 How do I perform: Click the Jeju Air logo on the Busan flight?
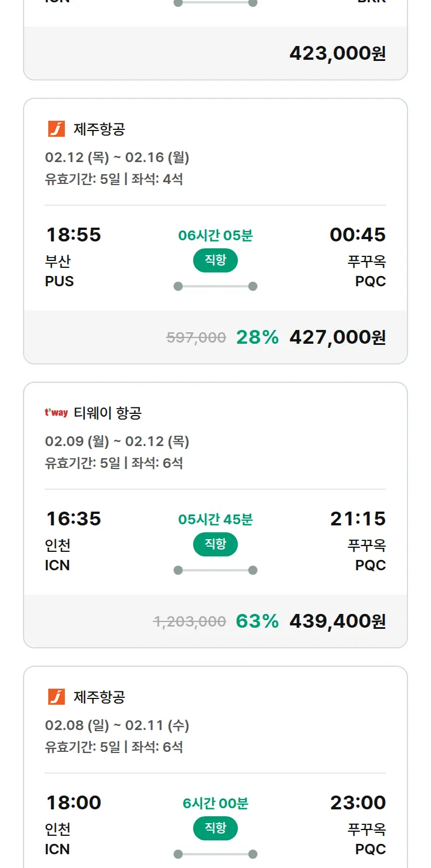pyautogui.click(x=56, y=129)
